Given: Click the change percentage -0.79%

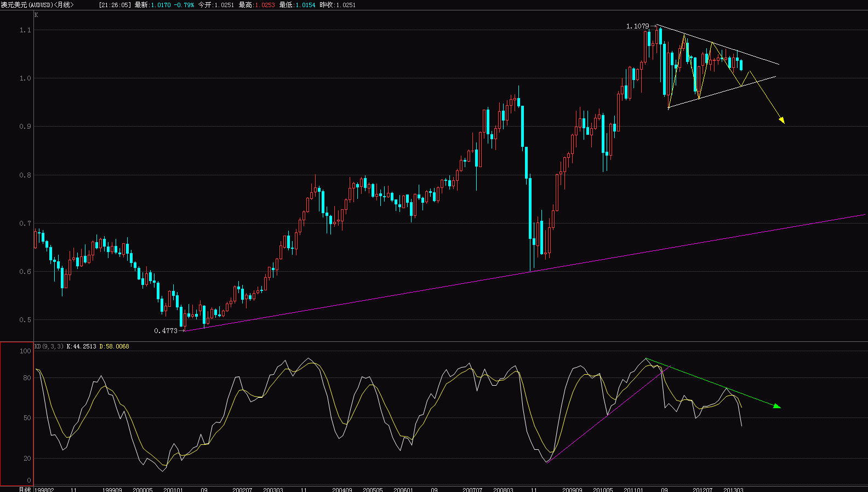Looking at the screenshot, I should pyautogui.click(x=184, y=5).
